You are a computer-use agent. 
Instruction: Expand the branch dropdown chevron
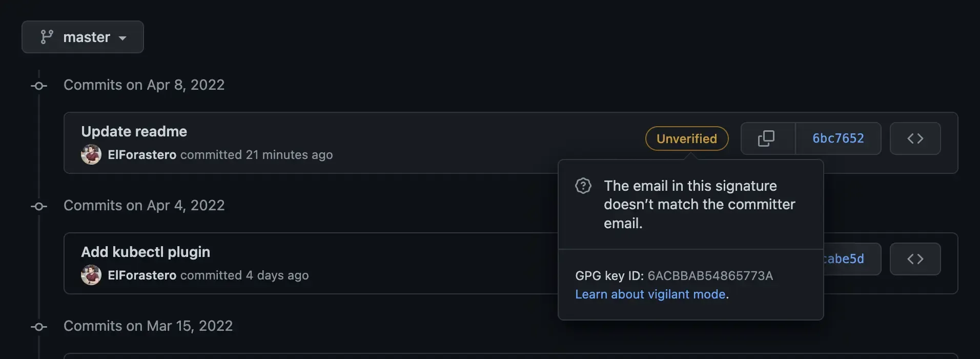122,37
